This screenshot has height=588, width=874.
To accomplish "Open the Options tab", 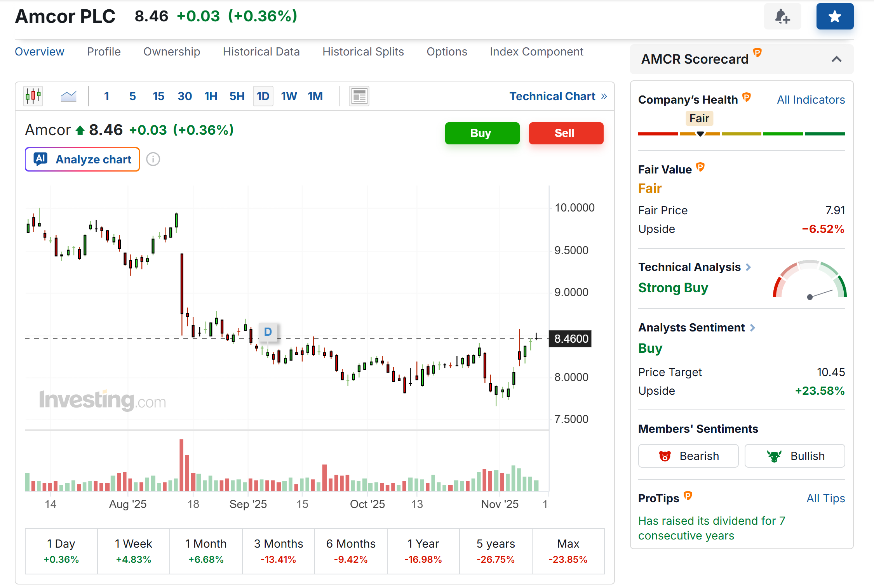I will [x=447, y=51].
